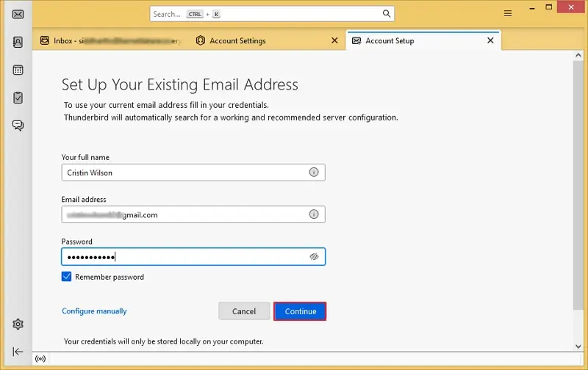This screenshot has height=370, width=588.
Task: Click the Continue button
Action: 300,311
